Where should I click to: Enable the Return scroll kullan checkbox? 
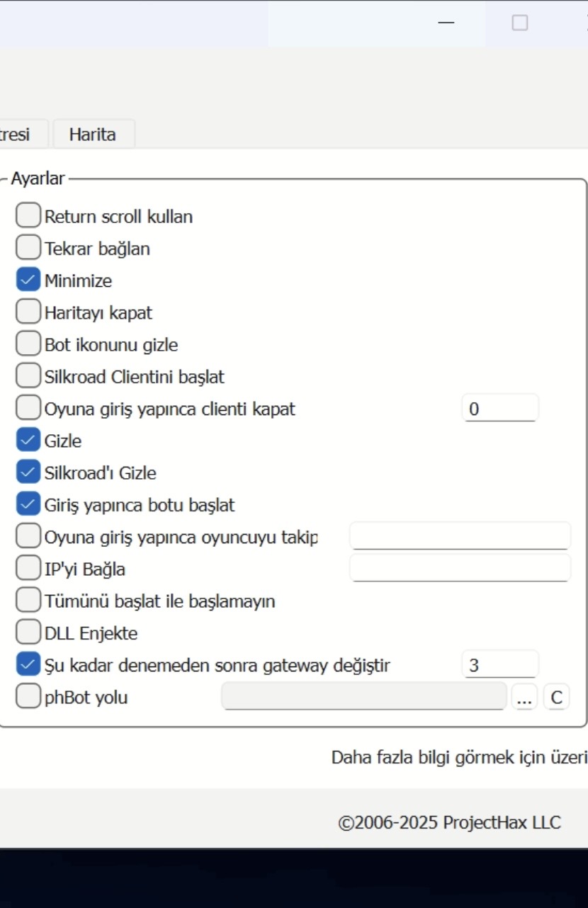pyautogui.click(x=28, y=216)
